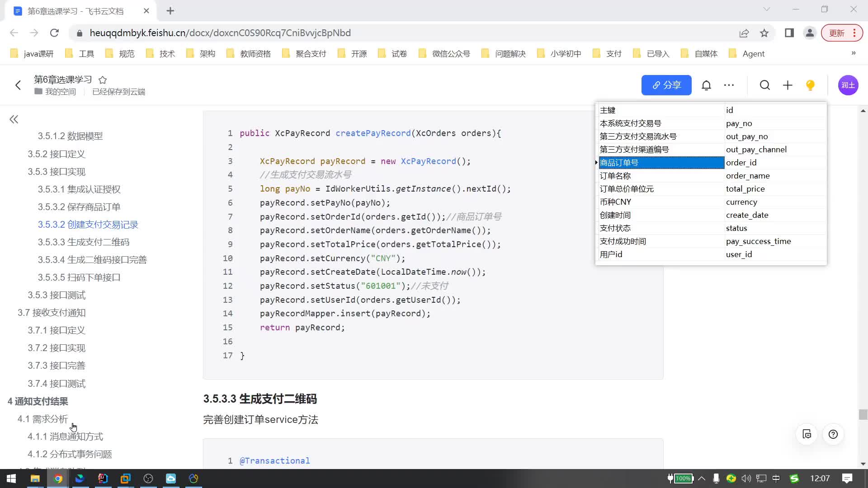This screenshot has width=868, height=488.
Task: Open document search
Action: pyautogui.click(x=764, y=85)
